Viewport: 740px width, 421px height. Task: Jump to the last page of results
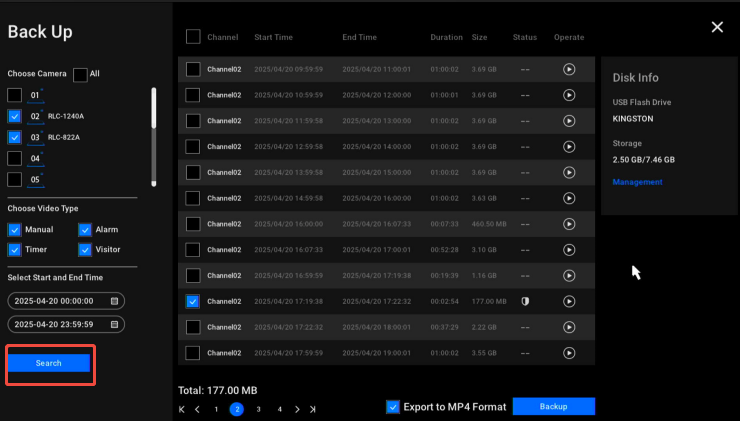(312, 409)
